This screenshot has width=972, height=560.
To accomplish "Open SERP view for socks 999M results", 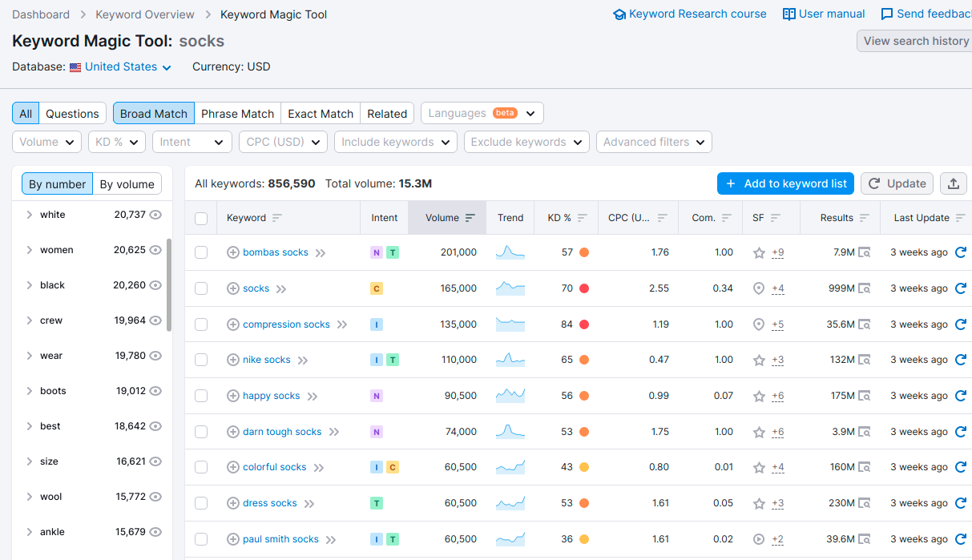I will [x=865, y=288].
